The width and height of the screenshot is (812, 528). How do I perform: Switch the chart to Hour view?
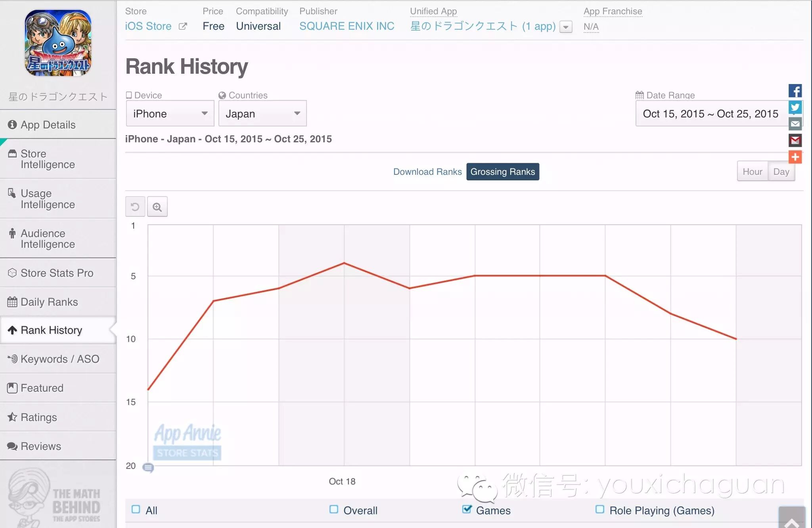pyautogui.click(x=752, y=172)
